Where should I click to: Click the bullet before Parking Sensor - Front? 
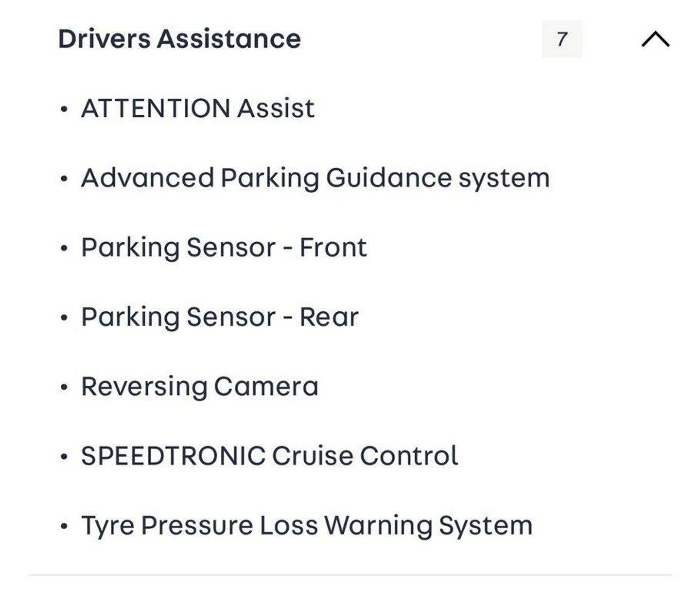(64, 248)
